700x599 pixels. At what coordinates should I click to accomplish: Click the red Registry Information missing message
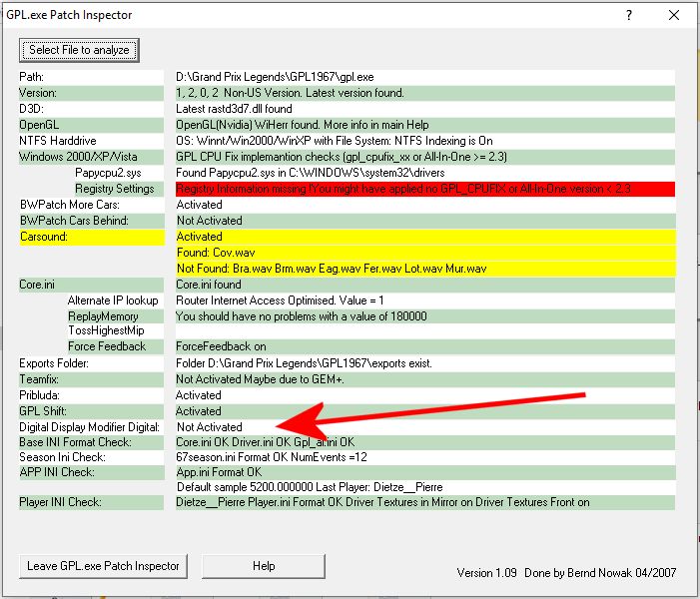click(425, 189)
